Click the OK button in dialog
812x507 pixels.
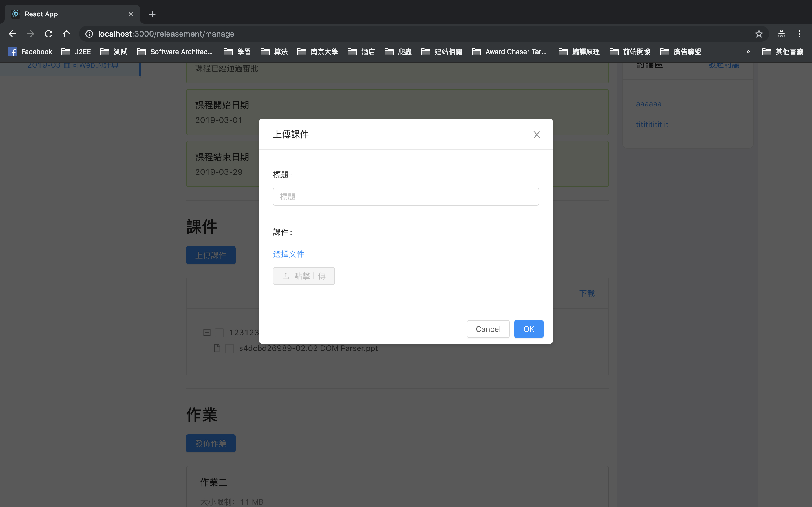(528, 329)
